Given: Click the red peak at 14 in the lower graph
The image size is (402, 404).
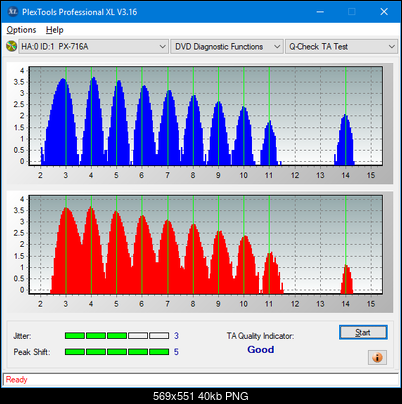Looking at the screenshot, I should coord(347,279).
